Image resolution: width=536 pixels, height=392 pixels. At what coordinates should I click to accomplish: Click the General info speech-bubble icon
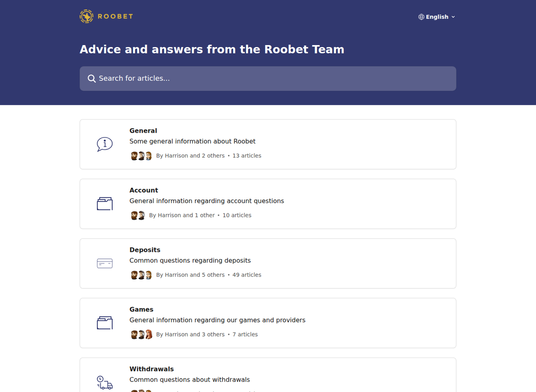tap(105, 144)
